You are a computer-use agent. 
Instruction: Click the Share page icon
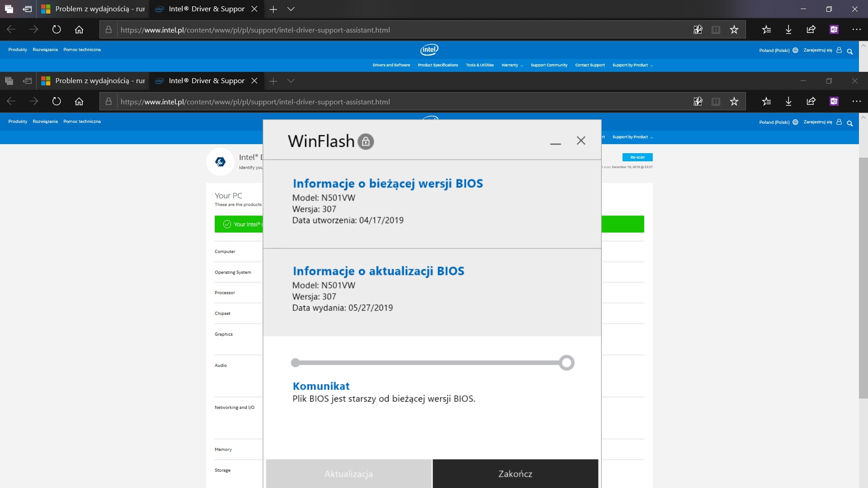coord(811,30)
